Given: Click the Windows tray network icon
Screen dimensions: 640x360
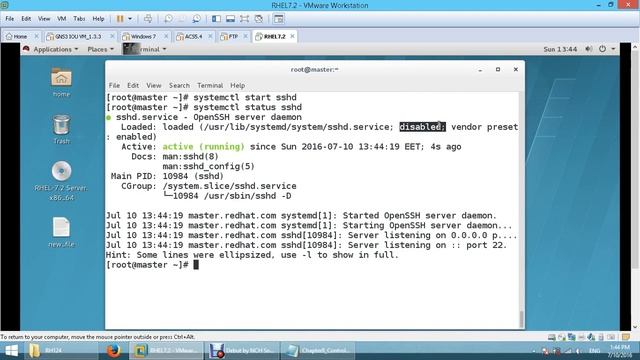Looking at the screenshot, I should point(567,351).
